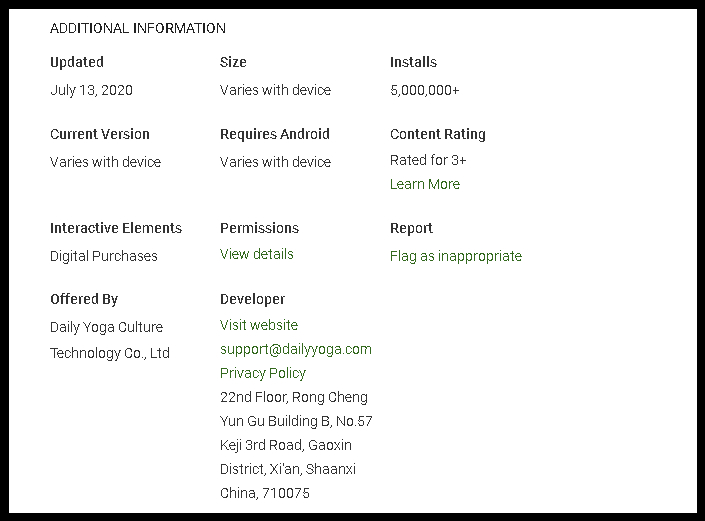This screenshot has width=705, height=521.
Task: Select the Varies with device text under Size
Action: coord(275,90)
